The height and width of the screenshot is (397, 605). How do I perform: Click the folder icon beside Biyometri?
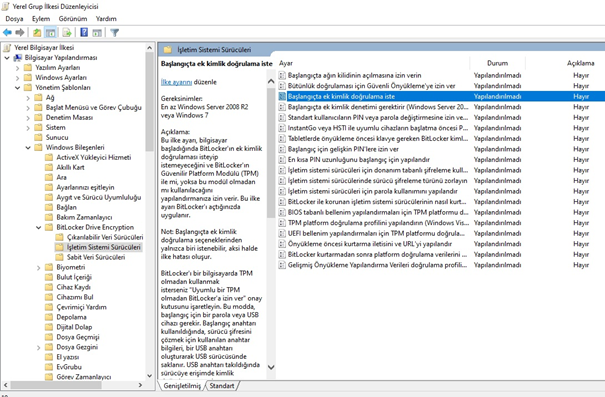[x=49, y=267]
